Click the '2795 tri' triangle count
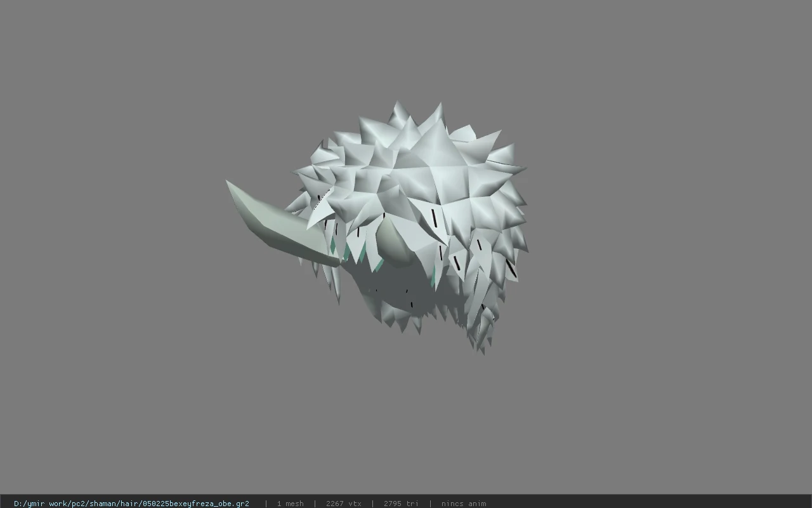812x508 pixels. (x=401, y=504)
